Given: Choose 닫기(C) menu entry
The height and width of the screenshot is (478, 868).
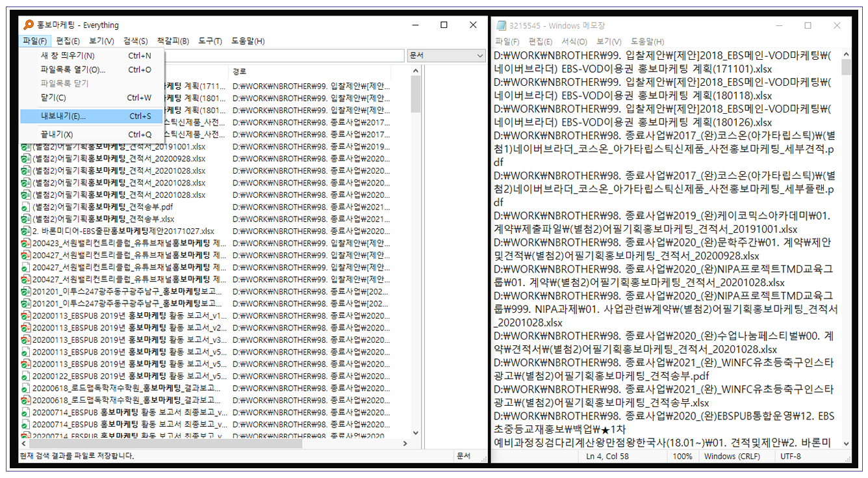Looking at the screenshot, I should pyautogui.click(x=92, y=98).
